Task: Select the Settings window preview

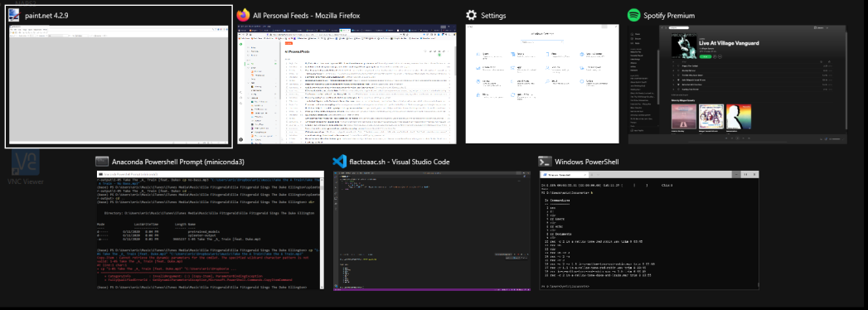Action: (542, 85)
